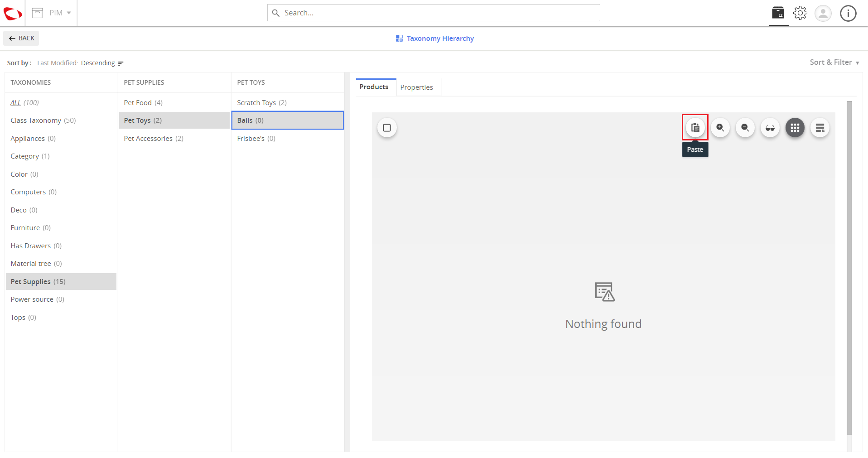The height and width of the screenshot is (458, 868).
Task: Click the Taxonomy Hierarchy grid icon
Action: (399, 39)
